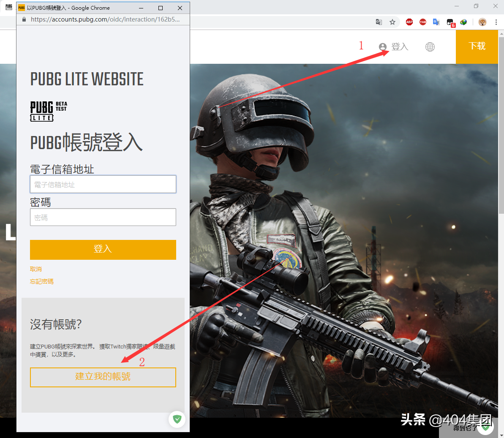Click the password input field
The image size is (504, 438).
click(103, 217)
